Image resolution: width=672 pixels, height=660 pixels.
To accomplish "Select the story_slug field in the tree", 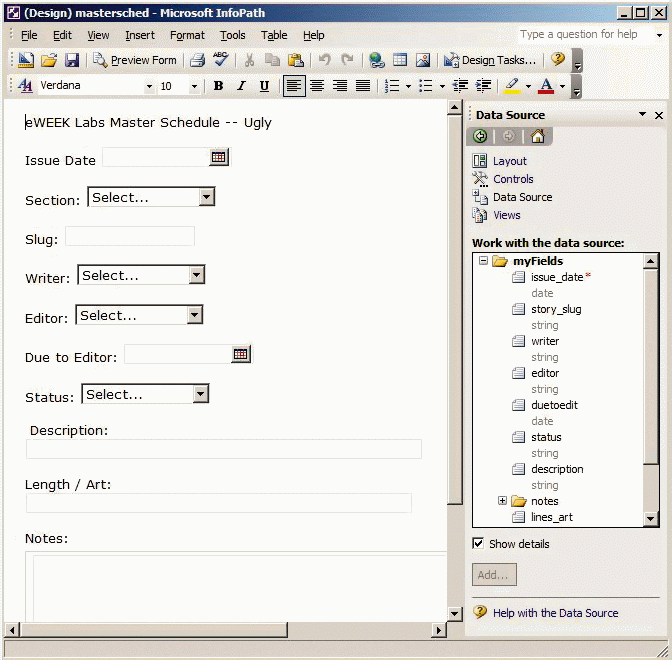I will (556, 309).
